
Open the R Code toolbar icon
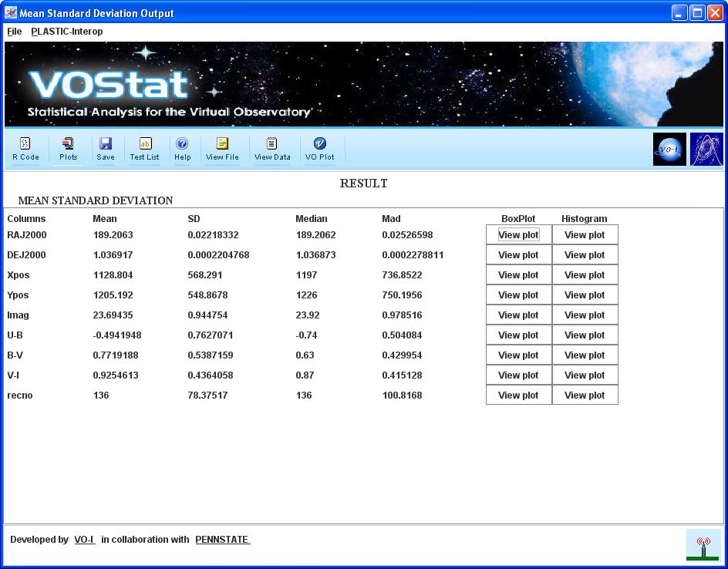point(25,143)
